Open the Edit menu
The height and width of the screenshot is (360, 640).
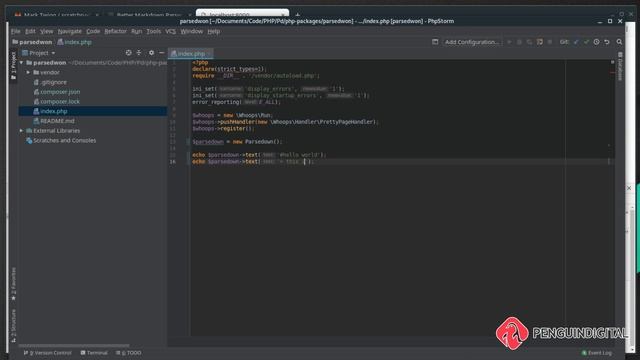point(30,31)
